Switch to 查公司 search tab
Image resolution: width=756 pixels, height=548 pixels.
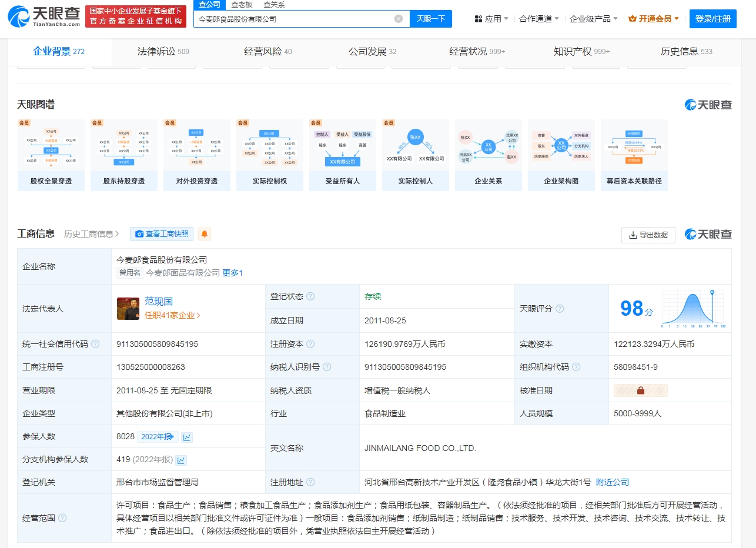(x=210, y=5)
